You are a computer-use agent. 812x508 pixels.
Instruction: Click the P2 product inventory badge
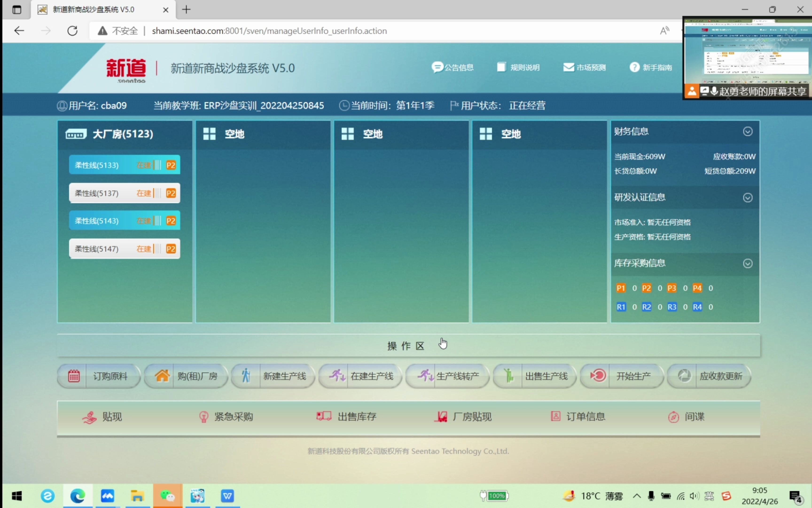(646, 288)
